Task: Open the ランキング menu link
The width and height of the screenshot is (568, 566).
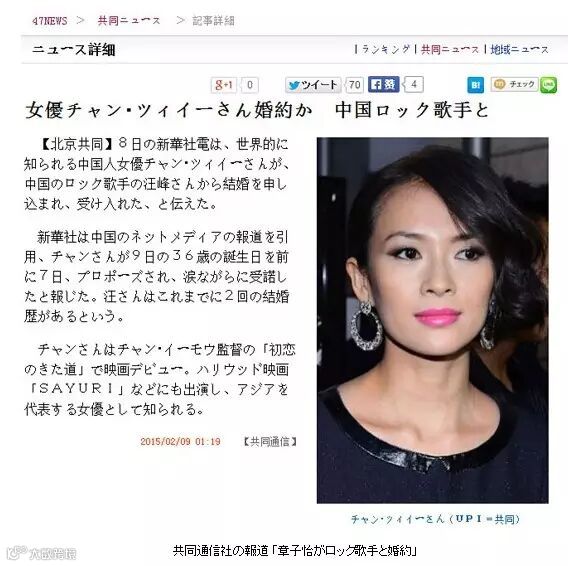Action: [x=386, y=49]
